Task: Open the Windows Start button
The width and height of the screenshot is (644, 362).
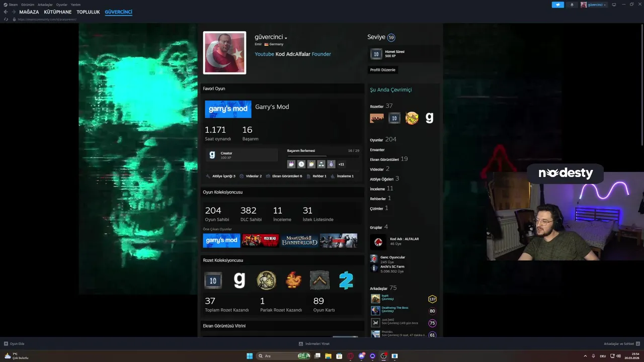Action: 250,356
